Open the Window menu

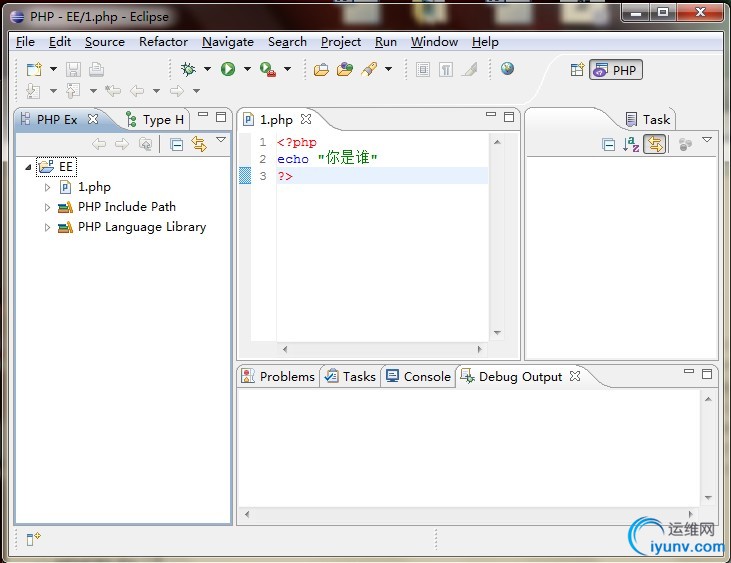point(434,42)
